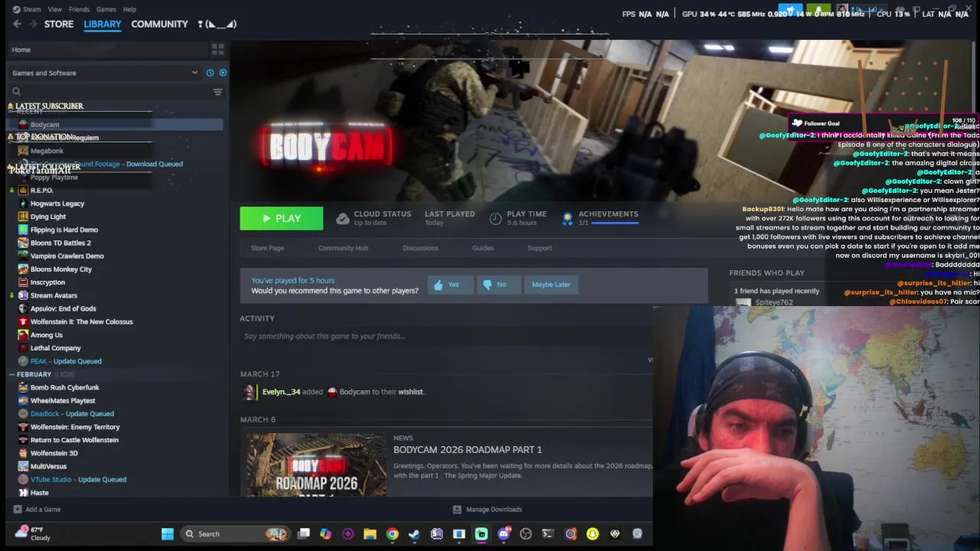980x551 pixels.
Task: Collapse the FEBRUARY library section
Action: coord(12,374)
